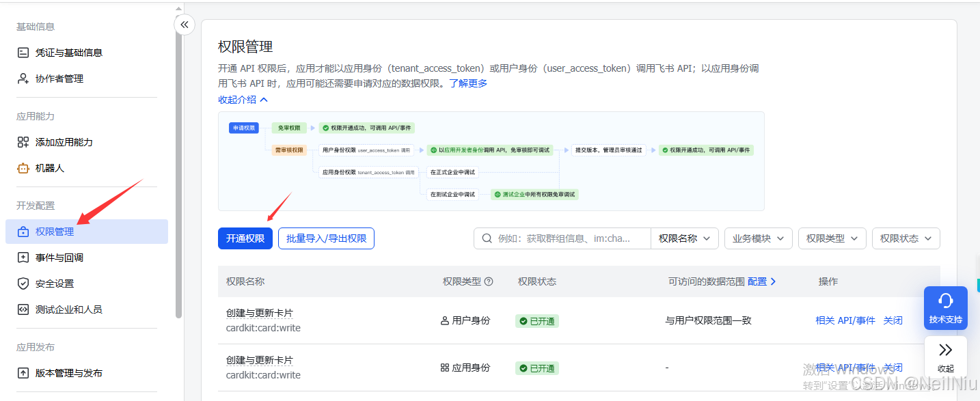Viewport: 980px width, 401px height.
Task: Click the 测试企业和人员 icon
Action: pyautogui.click(x=23, y=309)
